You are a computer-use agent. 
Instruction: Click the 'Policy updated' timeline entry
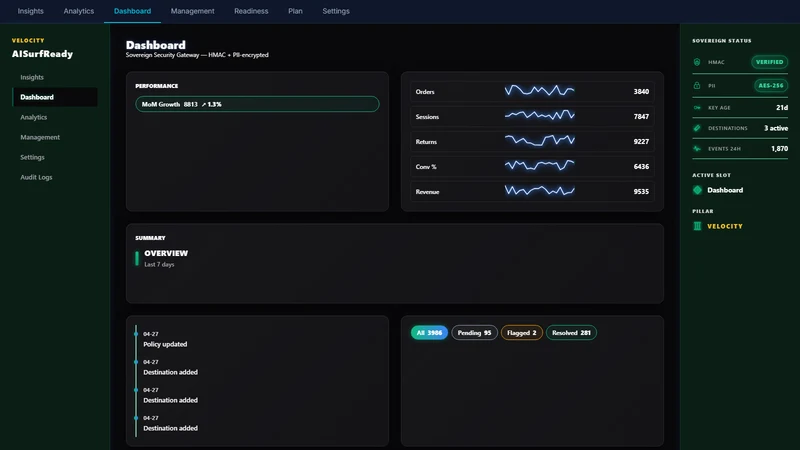click(x=165, y=344)
